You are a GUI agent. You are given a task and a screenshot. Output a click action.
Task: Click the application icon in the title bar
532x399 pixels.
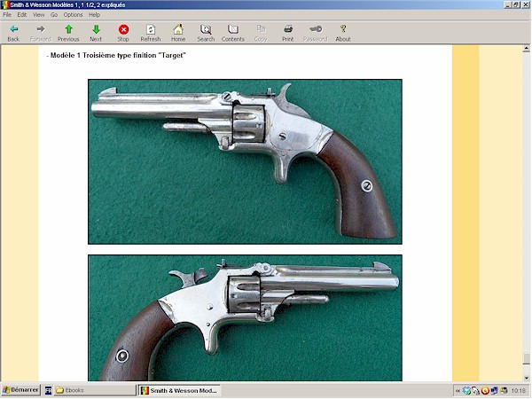(x=4, y=4)
